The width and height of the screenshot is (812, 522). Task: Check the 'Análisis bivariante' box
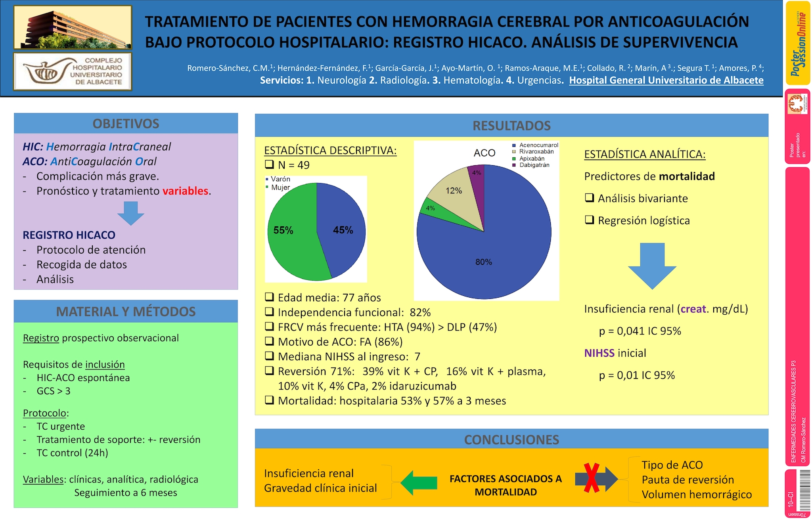[x=590, y=197]
